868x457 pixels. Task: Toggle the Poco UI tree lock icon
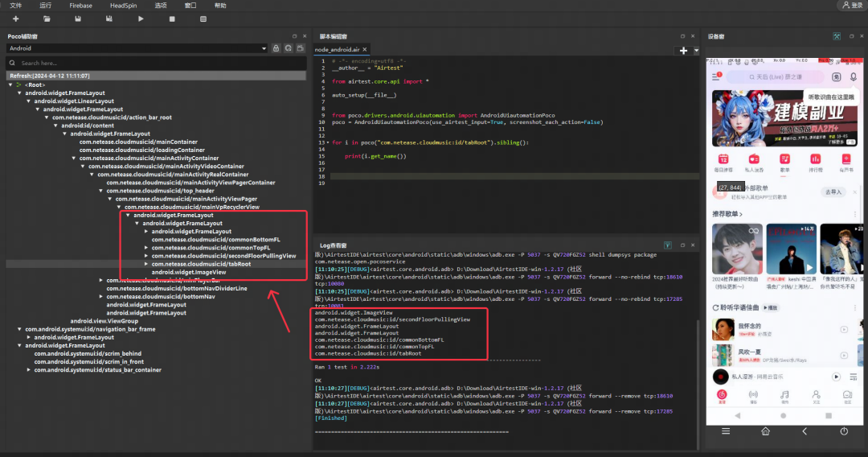277,48
